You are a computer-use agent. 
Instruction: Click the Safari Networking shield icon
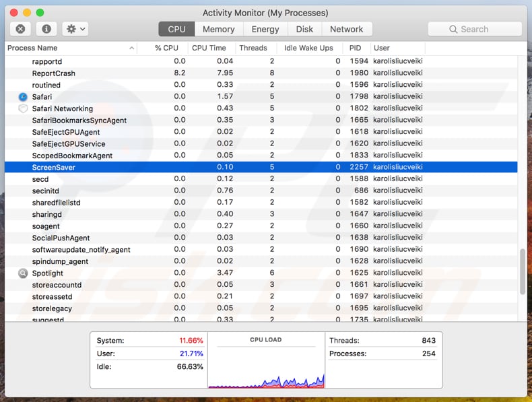23,108
